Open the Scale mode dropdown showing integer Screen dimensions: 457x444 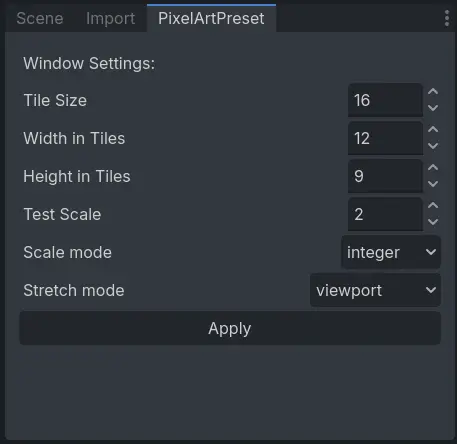(391, 252)
